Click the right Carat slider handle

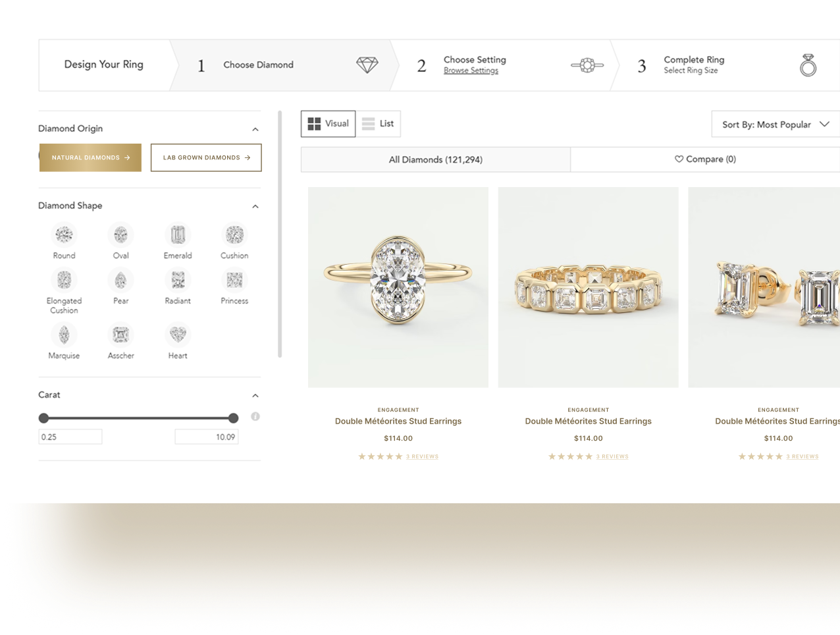233,418
